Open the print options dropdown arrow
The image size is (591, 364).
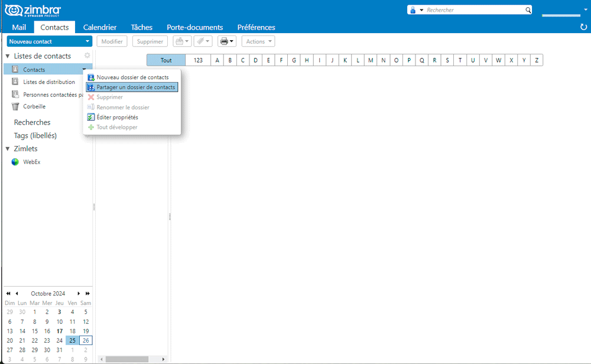(x=232, y=41)
